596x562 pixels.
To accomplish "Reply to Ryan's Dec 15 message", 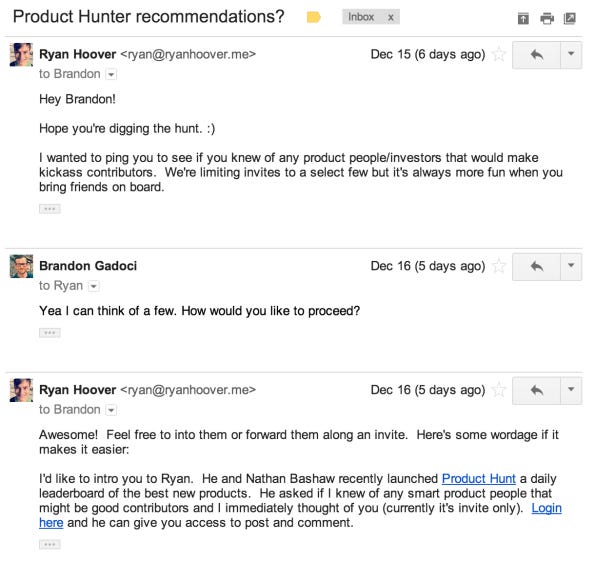I will pos(536,55).
